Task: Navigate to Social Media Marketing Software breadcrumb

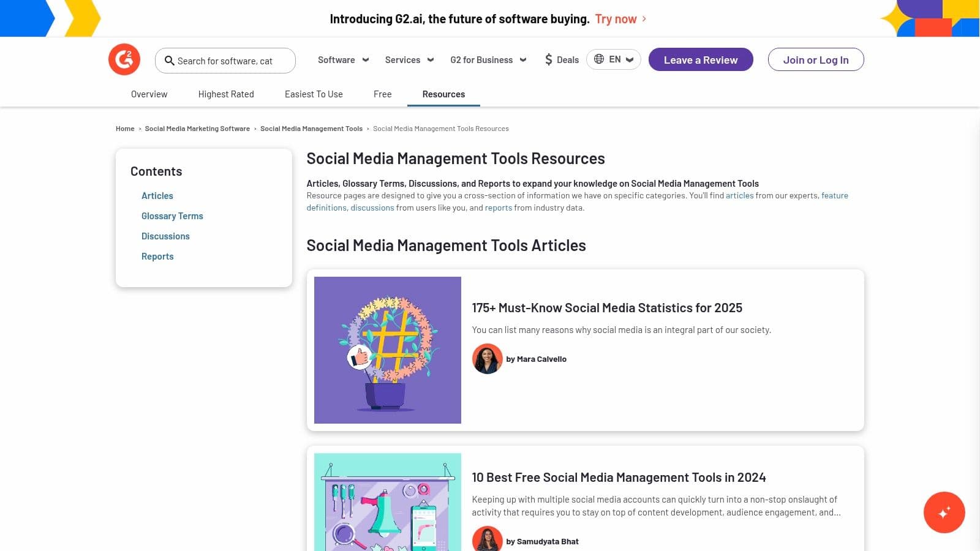Action: point(197,129)
